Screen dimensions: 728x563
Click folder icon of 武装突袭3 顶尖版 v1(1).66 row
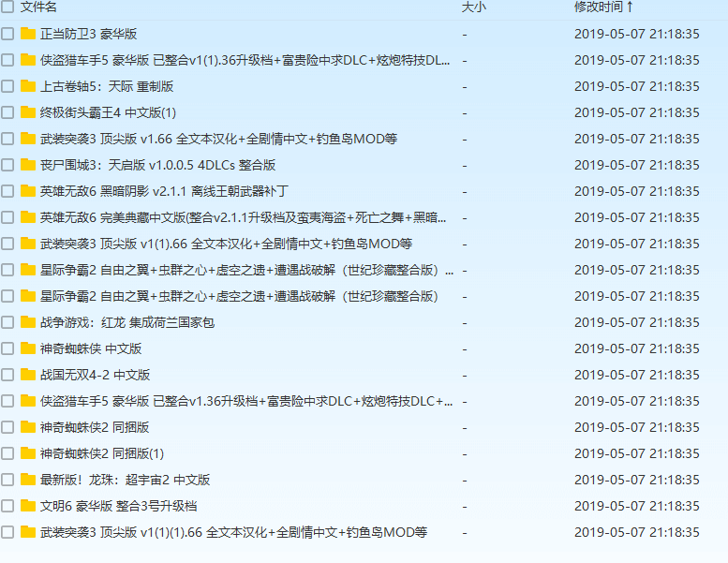[x=28, y=244]
